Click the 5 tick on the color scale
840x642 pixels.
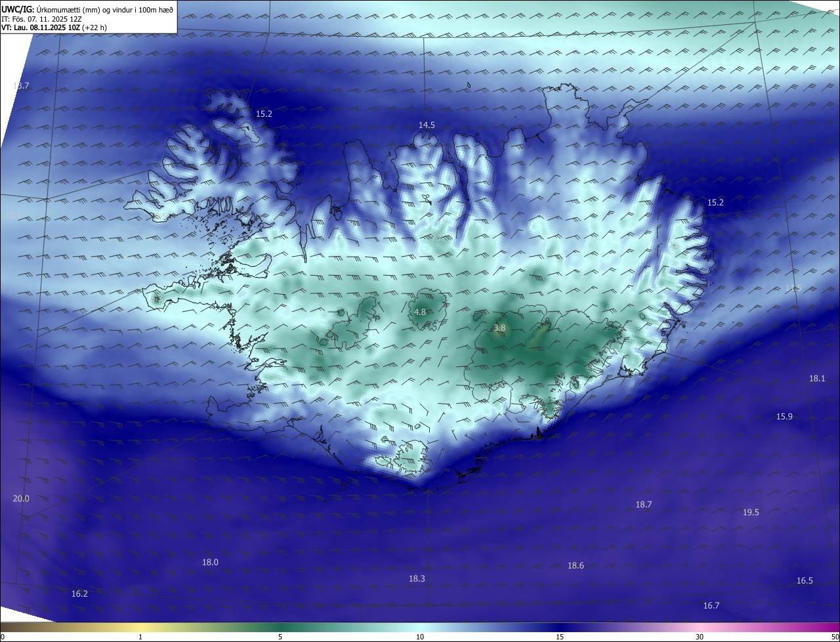click(x=280, y=637)
